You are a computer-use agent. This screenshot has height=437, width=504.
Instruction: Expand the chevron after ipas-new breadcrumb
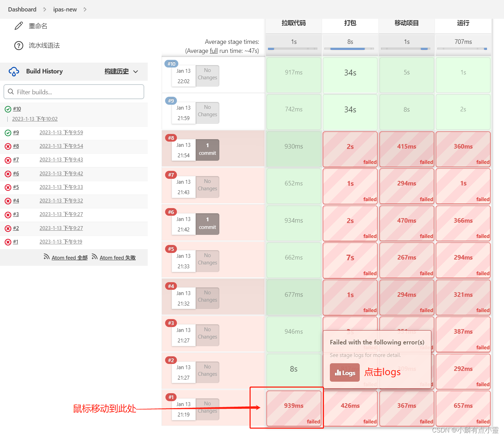click(85, 9)
